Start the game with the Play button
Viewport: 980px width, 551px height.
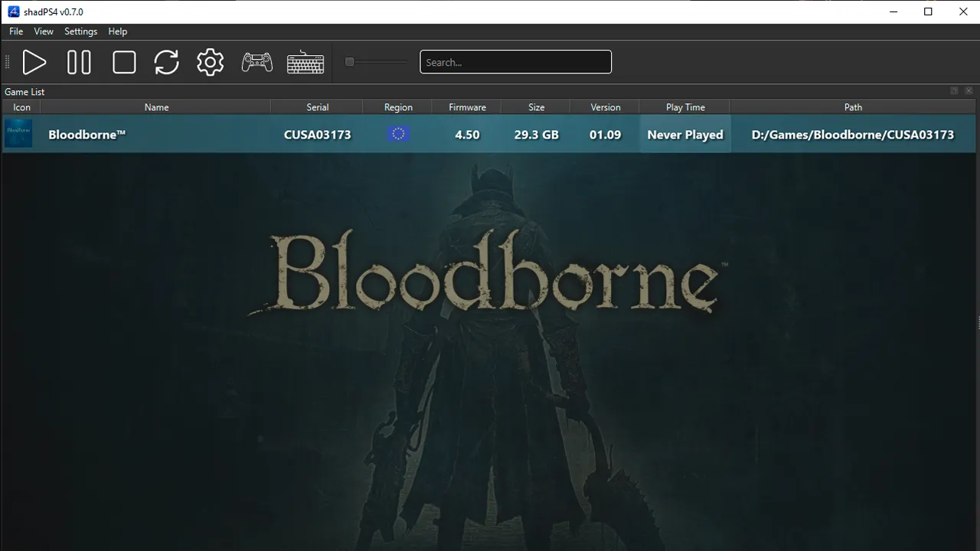tap(34, 62)
